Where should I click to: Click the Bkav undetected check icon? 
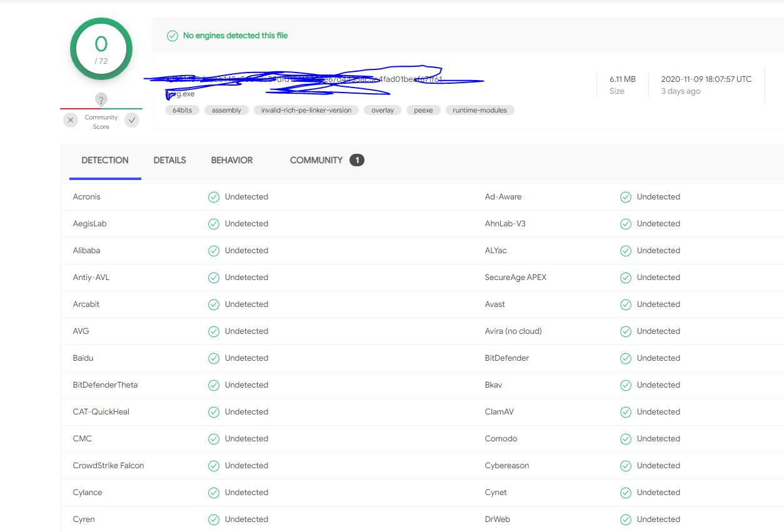pos(626,385)
